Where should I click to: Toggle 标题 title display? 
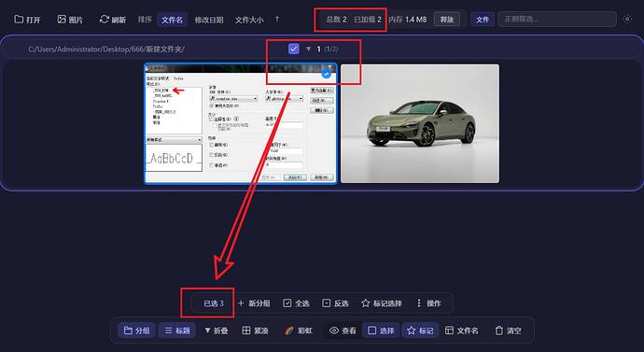(177, 331)
